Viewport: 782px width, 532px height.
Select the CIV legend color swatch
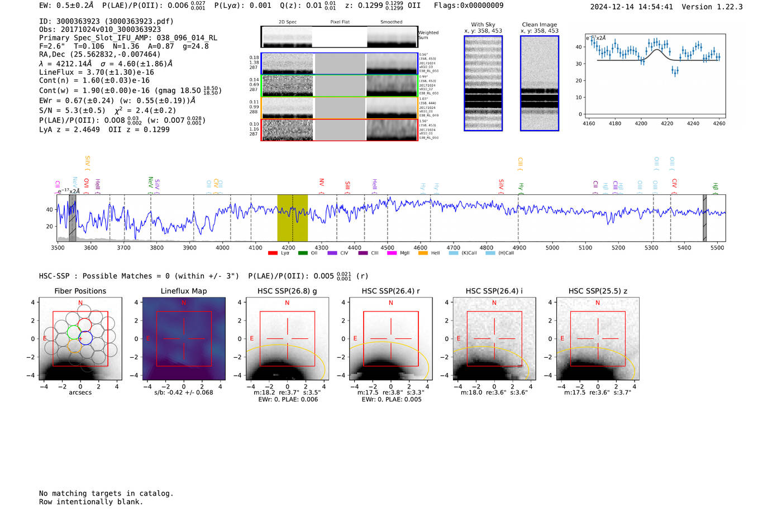(x=332, y=253)
